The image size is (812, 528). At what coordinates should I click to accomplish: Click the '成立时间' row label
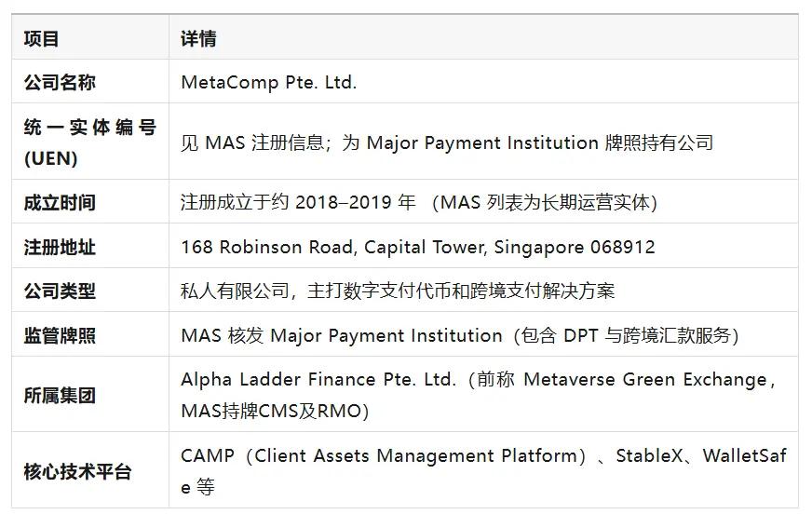(x=60, y=202)
